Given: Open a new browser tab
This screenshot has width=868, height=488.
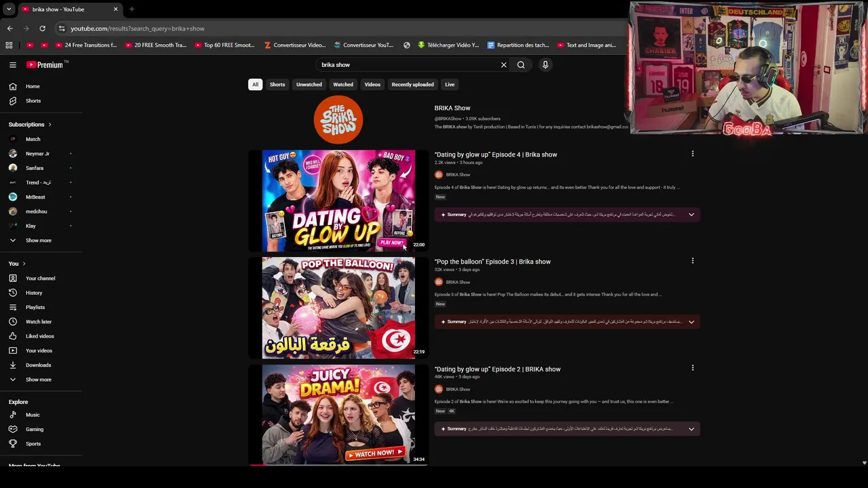Looking at the screenshot, I should click(x=132, y=9).
